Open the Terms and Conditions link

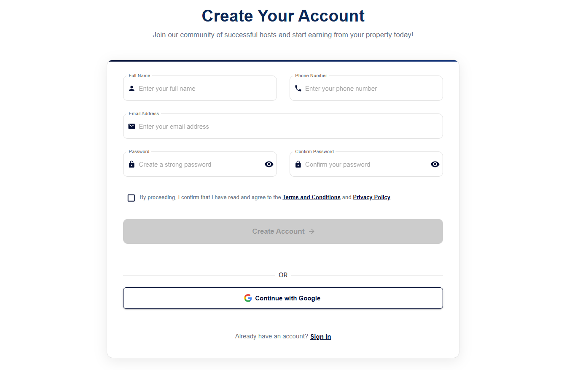pos(311,197)
